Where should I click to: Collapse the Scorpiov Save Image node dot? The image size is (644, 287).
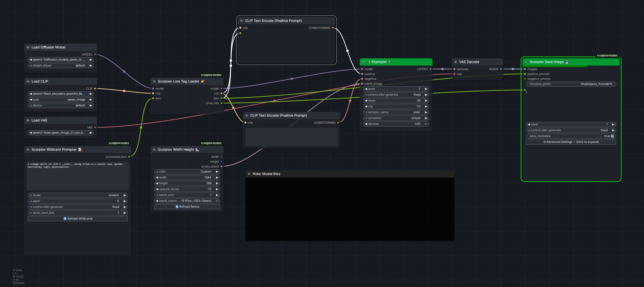pos(526,62)
